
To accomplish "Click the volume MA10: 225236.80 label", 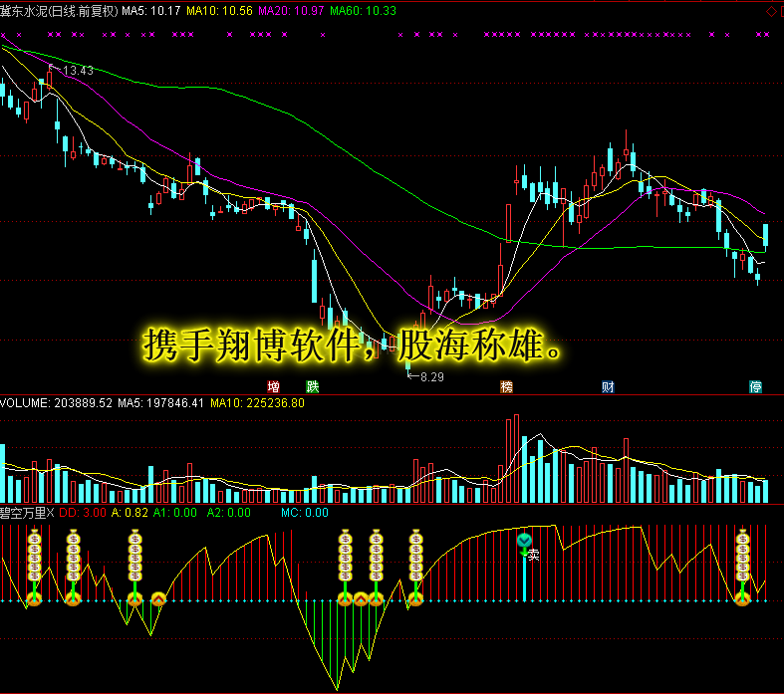I will click(x=257, y=402).
